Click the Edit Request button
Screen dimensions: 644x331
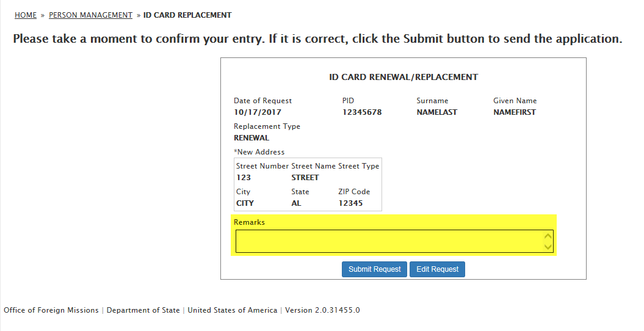click(x=437, y=269)
